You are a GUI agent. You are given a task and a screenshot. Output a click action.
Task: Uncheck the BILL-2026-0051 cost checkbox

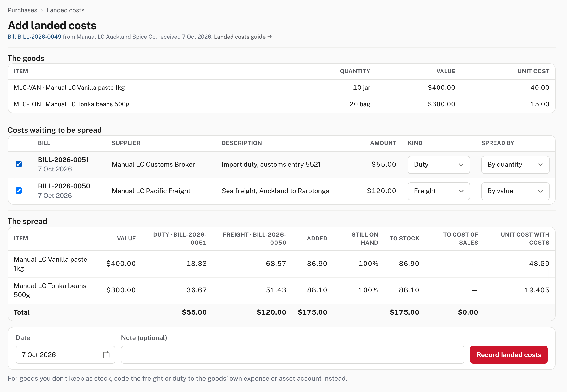click(19, 164)
